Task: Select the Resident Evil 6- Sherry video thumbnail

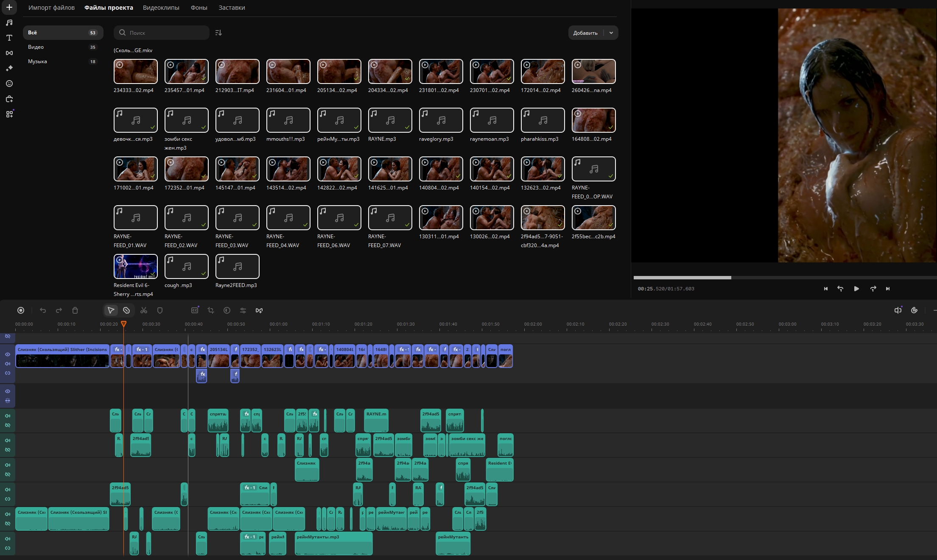Action: point(136,266)
